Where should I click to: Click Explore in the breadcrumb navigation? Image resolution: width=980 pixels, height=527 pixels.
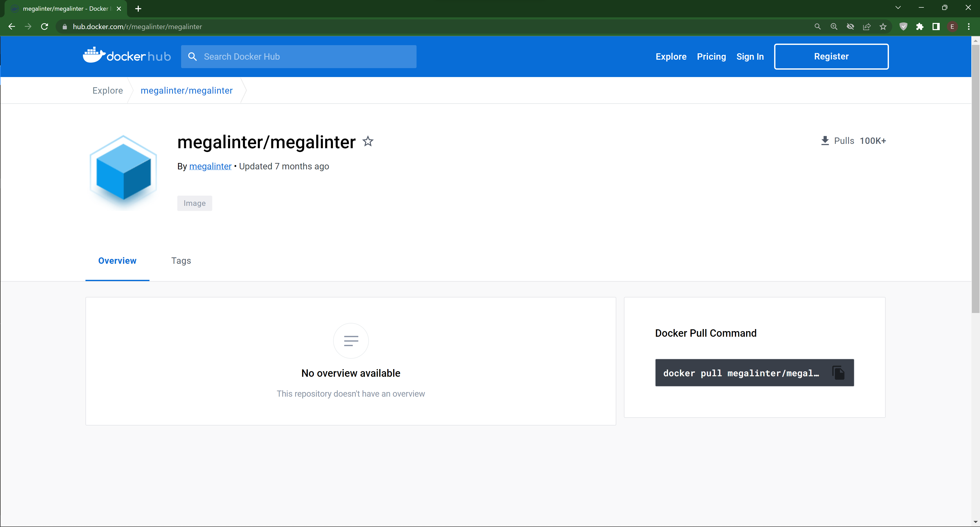[x=108, y=90]
